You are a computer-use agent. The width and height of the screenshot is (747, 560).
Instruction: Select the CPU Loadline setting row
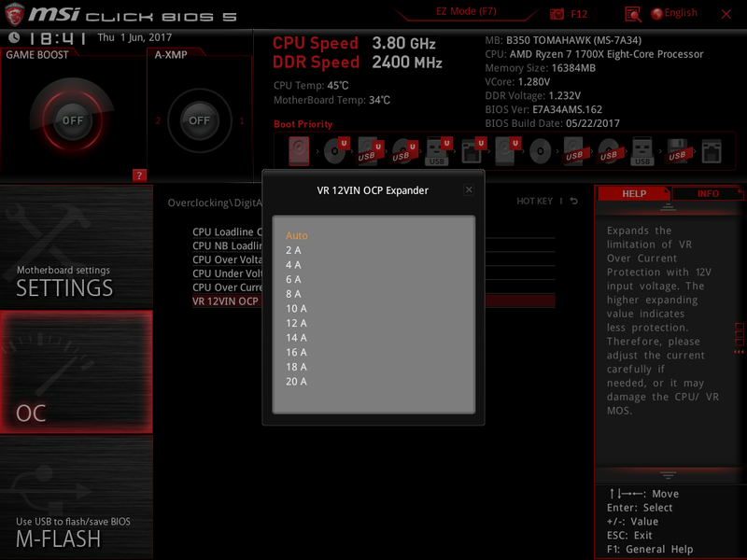coord(227,231)
